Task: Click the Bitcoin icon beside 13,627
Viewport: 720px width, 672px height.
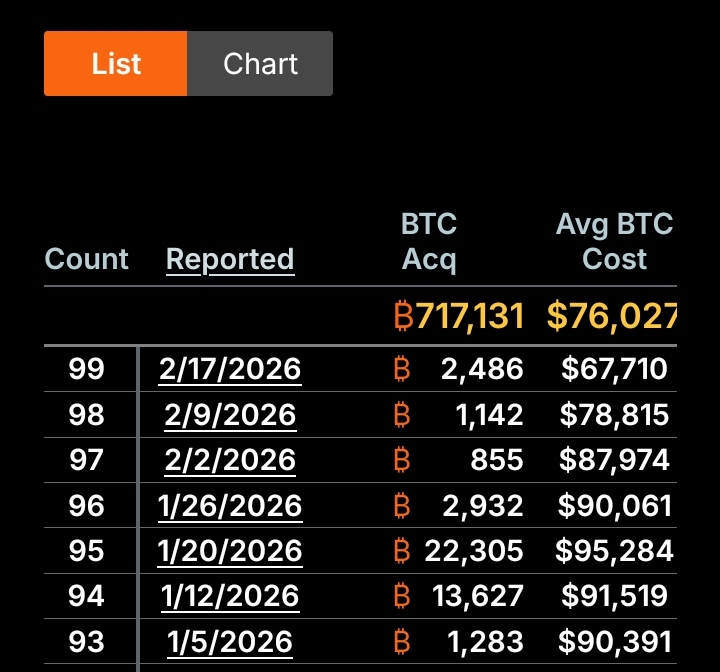Action: [x=402, y=596]
